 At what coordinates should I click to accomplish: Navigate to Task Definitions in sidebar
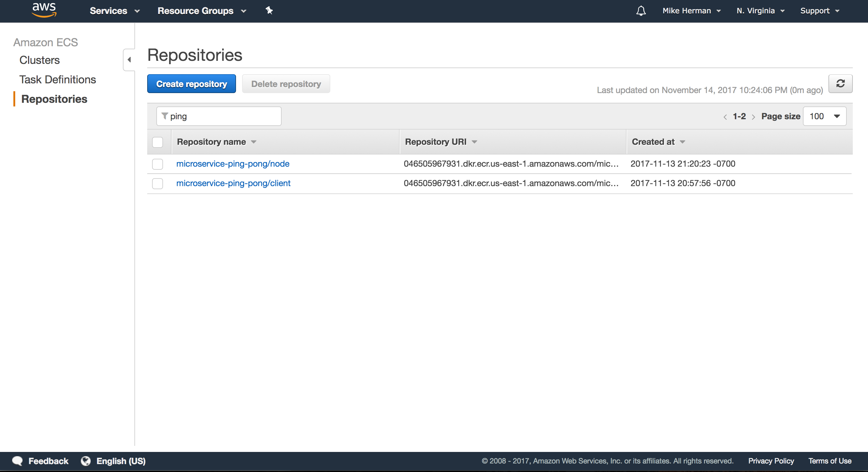pos(57,79)
